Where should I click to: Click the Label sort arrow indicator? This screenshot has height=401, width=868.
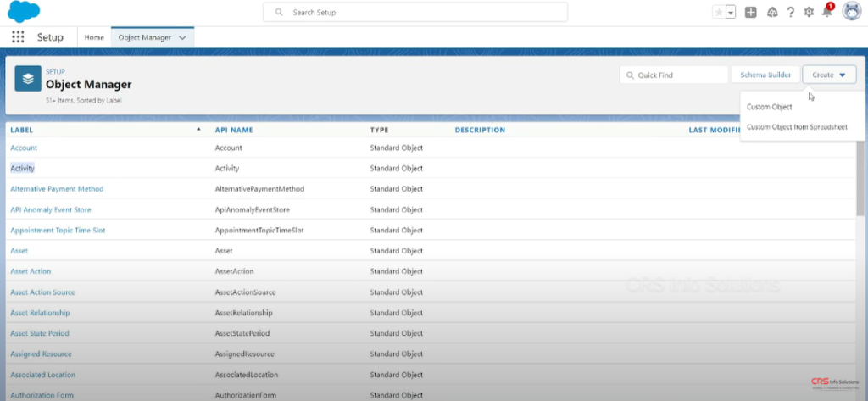(x=198, y=130)
